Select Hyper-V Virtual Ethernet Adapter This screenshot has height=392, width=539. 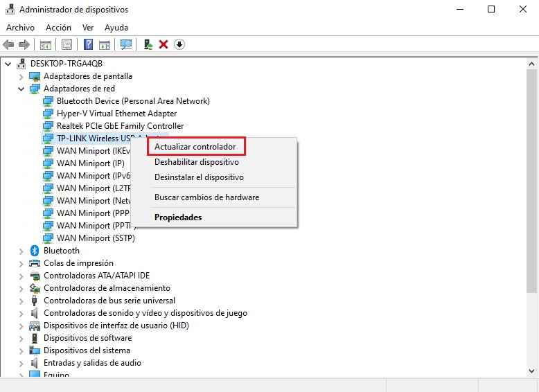pos(116,114)
